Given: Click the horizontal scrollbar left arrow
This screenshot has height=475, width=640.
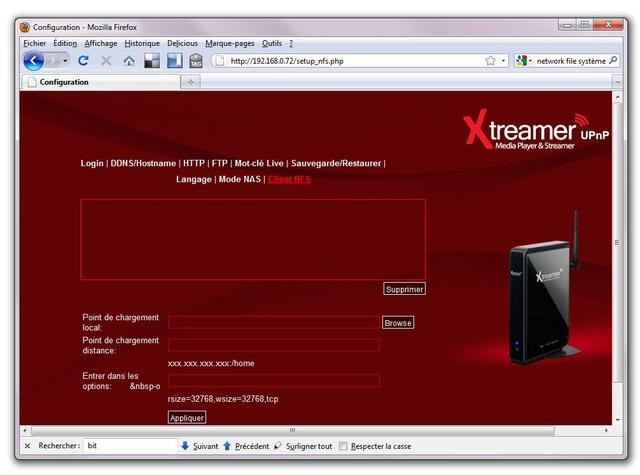Looking at the screenshot, I should pos(25,430).
